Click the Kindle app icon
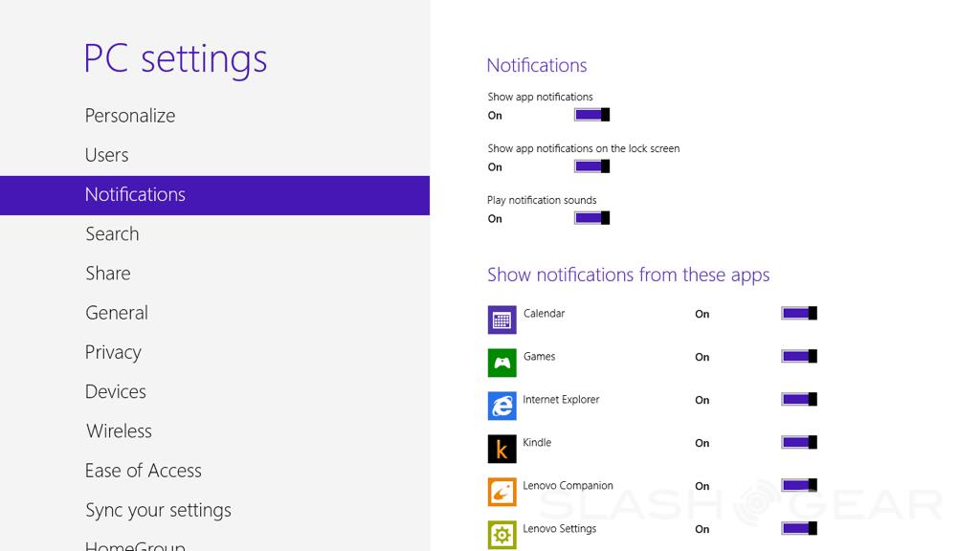980x551 pixels. pos(501,449)
